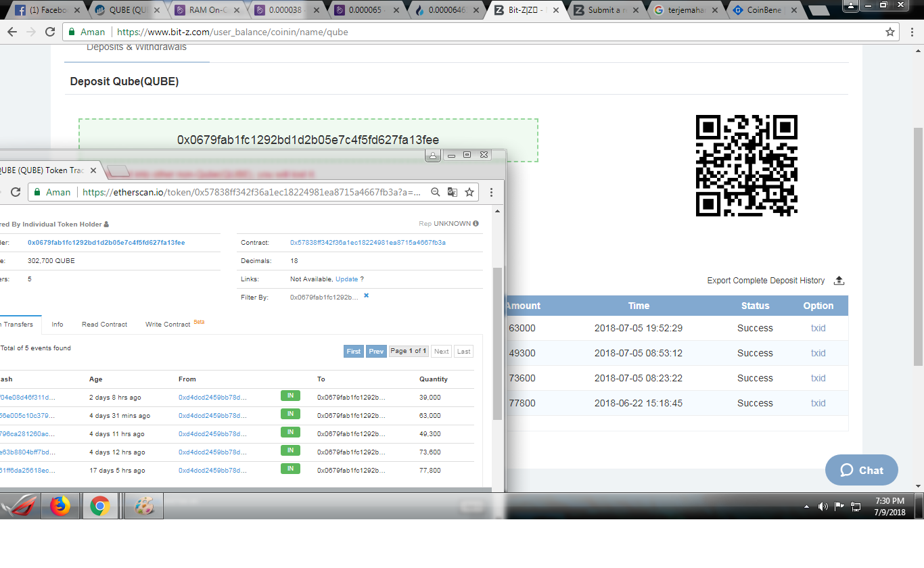
Task: Remove the Filter By address with X icon
Action: (x=367, y=295)
